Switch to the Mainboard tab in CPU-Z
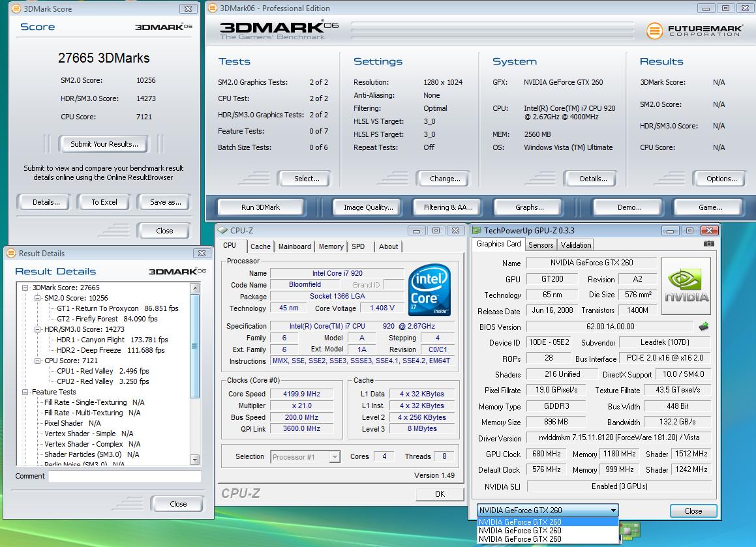The width and height of the screenshot is (756, 547). pyautogui.click(x=295, y=246)
